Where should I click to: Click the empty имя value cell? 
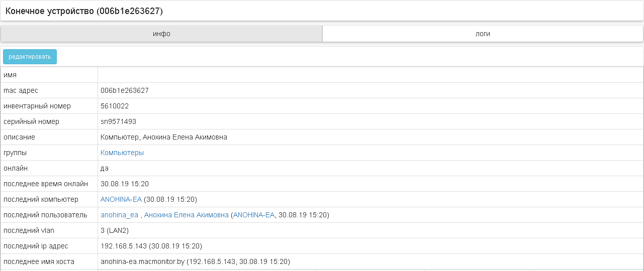[x=370, y=75]
